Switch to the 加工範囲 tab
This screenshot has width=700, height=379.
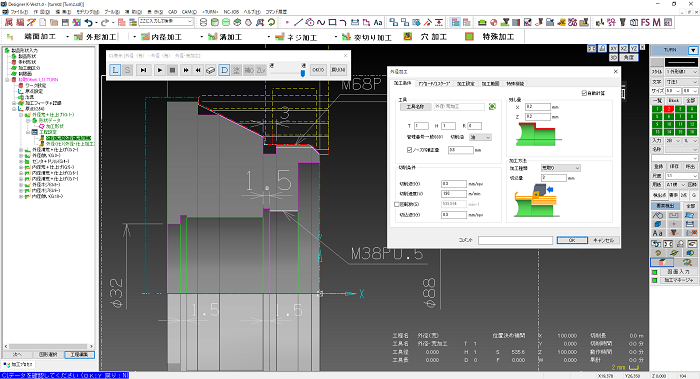pyautogui.click(x=490, y=83)
